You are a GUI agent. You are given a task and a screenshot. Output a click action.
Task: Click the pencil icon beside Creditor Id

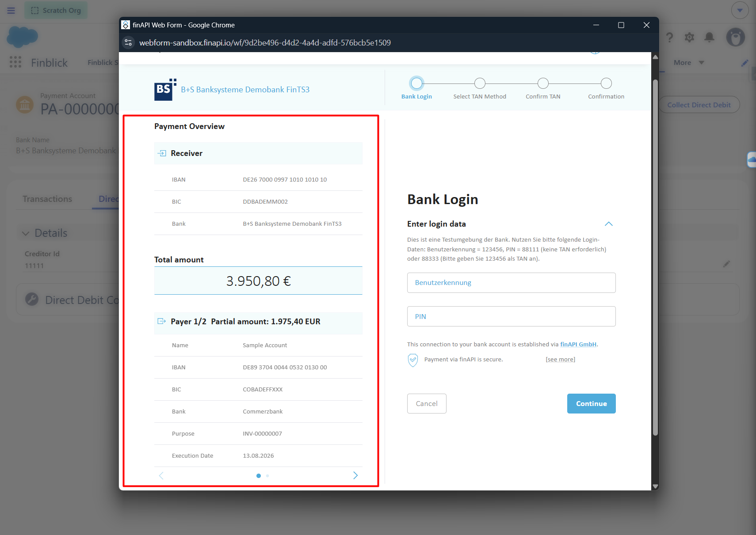[x=726, y=264]
